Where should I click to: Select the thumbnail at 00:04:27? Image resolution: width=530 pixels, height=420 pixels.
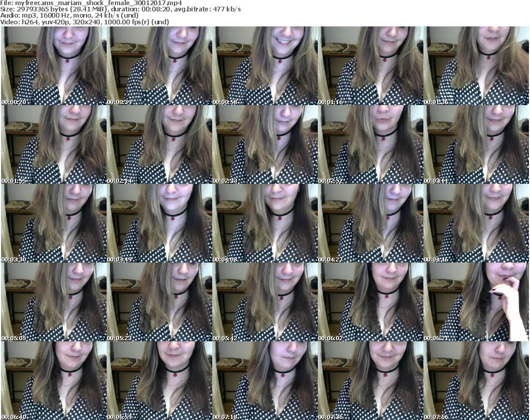click(371, 223)
